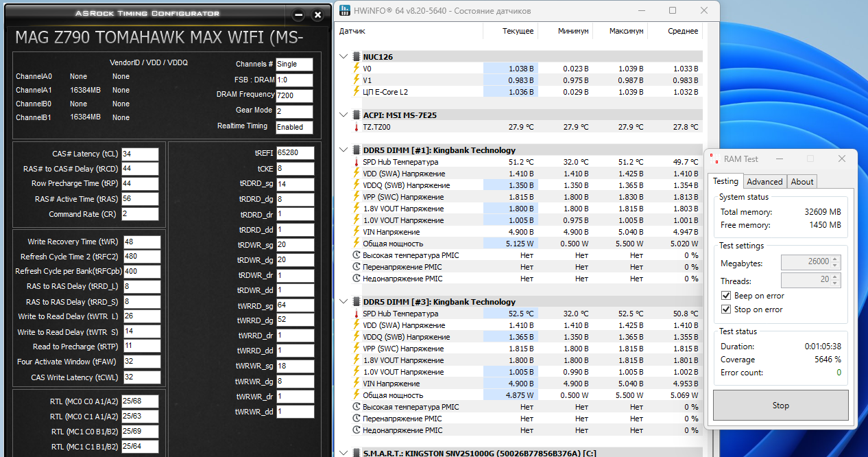Click DIMM #1 Высокая температура PMIC clock icon
The height and width of the screenshot is (457, 868).
[357, 255]
